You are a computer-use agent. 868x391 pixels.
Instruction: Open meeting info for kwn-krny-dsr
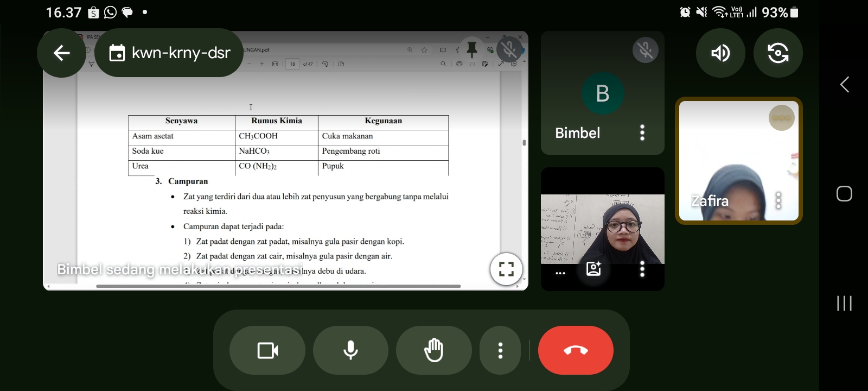pos(169,53)
